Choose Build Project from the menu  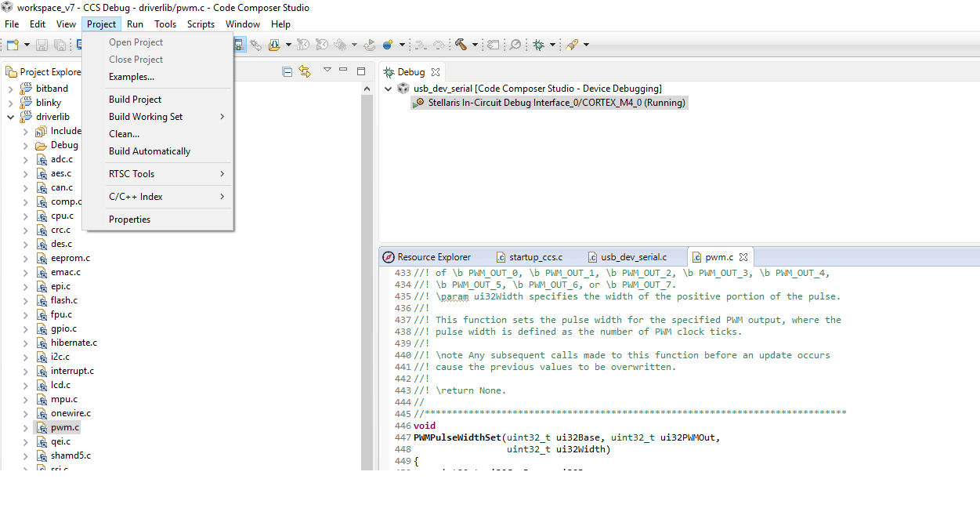tap(157, 100)
